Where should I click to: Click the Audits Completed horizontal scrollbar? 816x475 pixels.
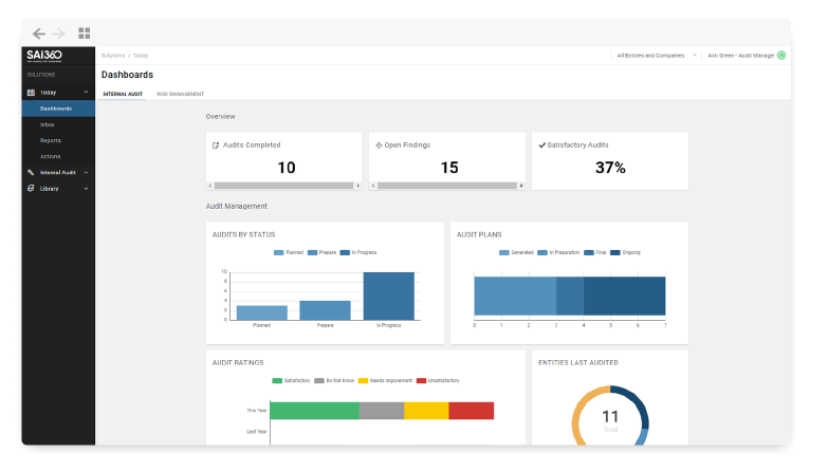[x=284, y=186]
